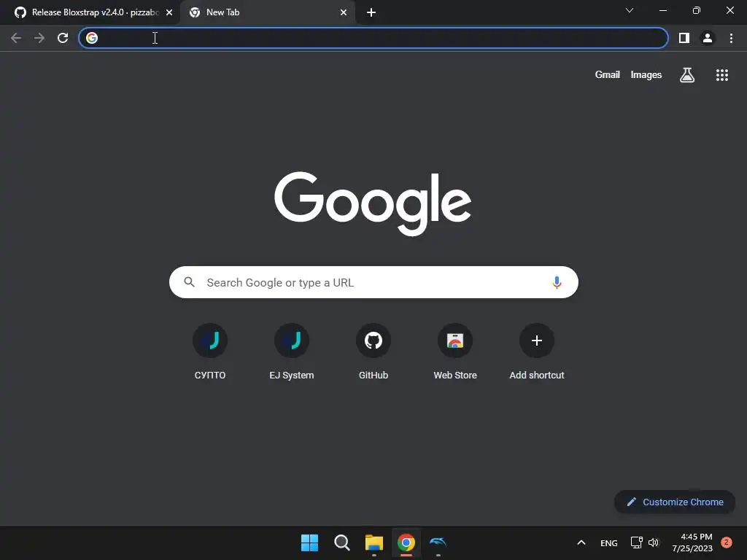Click the Search Google or type a URL box

(373, 282)
